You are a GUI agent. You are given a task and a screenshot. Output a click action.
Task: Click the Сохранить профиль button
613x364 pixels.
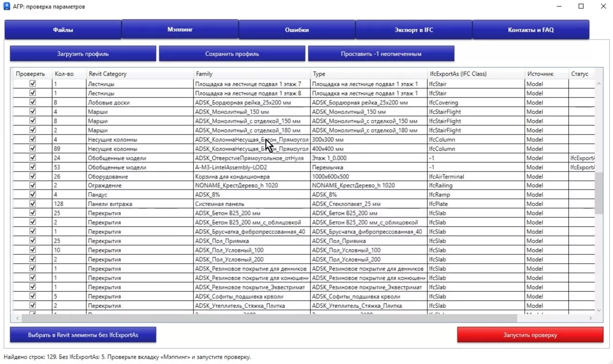[x=232, y=54]
